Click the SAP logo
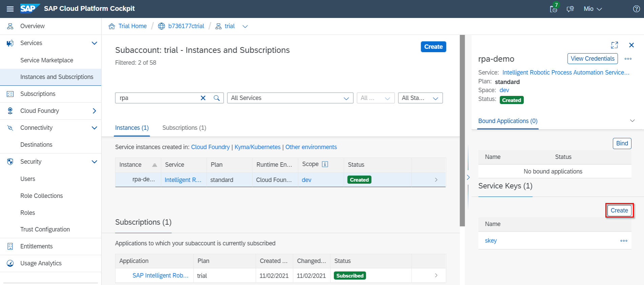 pyautogui.click(x=30, y=8)
